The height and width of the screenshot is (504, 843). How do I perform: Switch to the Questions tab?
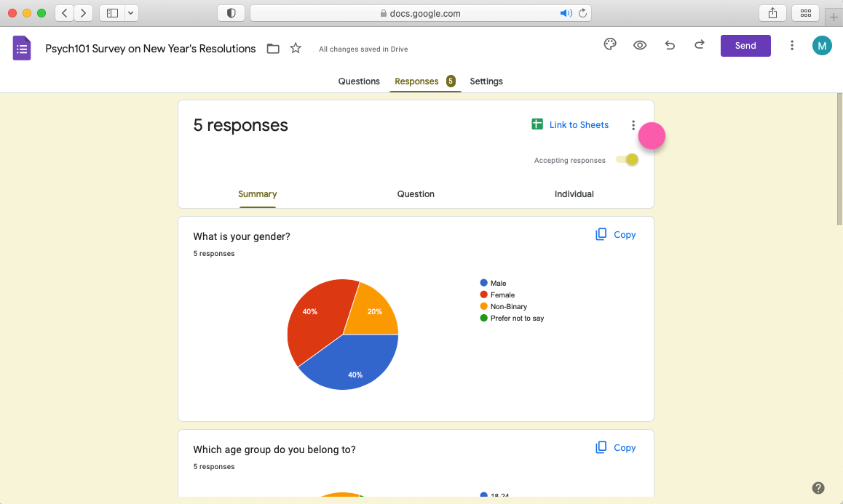[359, 81]
